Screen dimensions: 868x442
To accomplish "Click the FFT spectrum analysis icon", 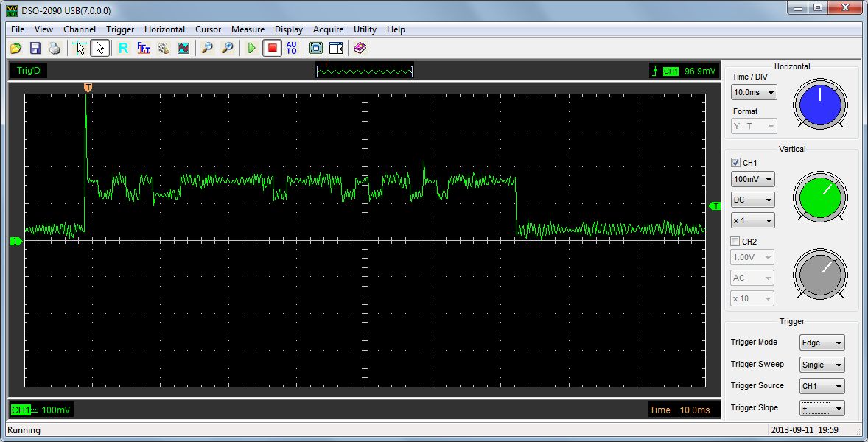I will click(144, 48).
